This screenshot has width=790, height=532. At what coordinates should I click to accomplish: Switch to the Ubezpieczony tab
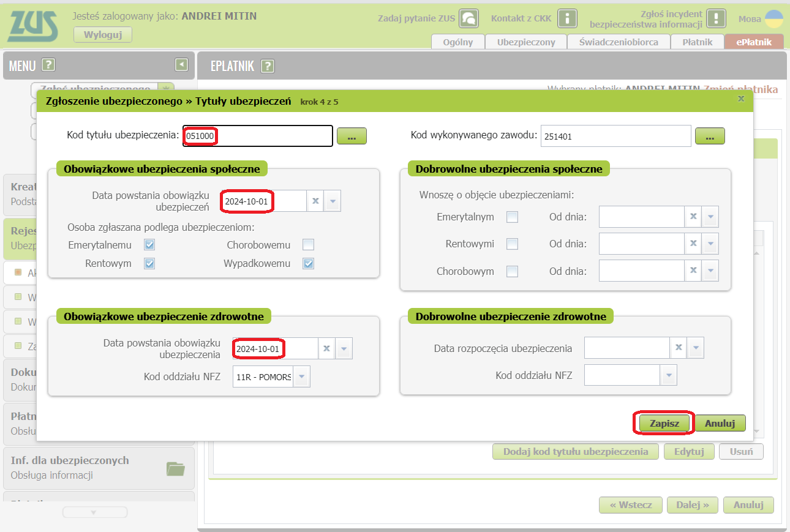pos(525,42)
